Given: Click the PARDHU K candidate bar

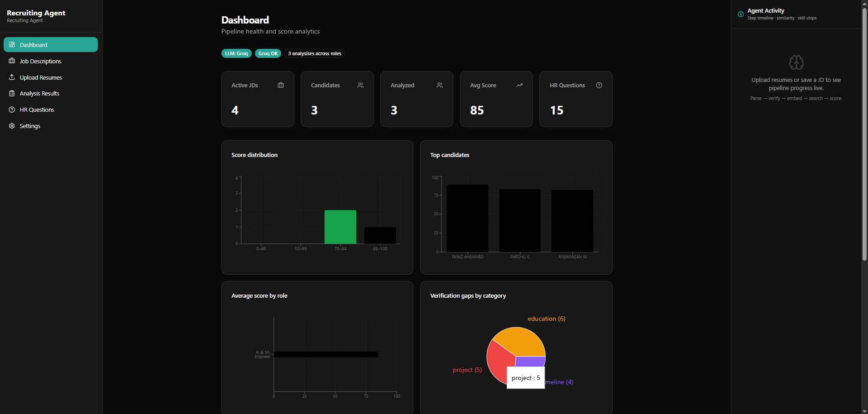Looking at the screenshot, I should point(520,220).
